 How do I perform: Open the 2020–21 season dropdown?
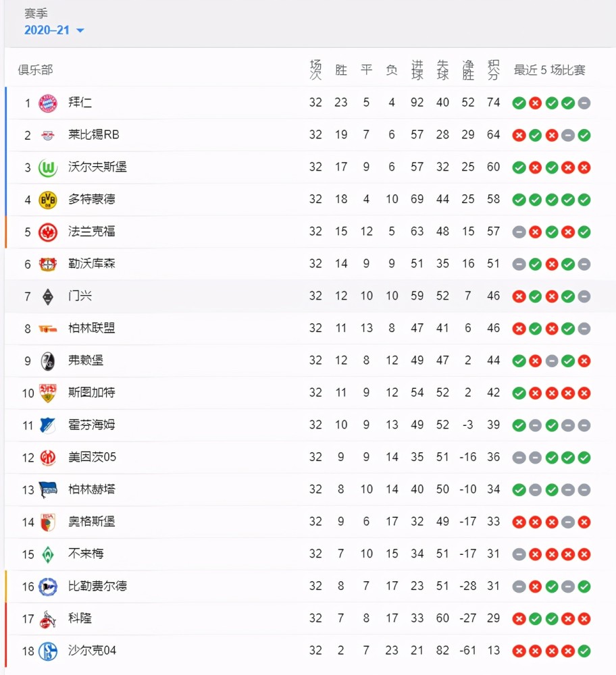54,30
